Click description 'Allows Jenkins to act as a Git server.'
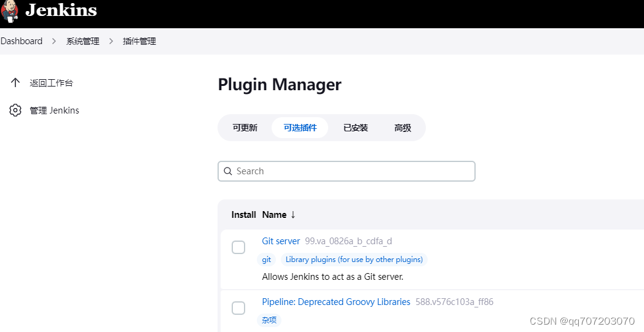Image resolution: width=644 pixels, height=332 pixels. (332, 277)
